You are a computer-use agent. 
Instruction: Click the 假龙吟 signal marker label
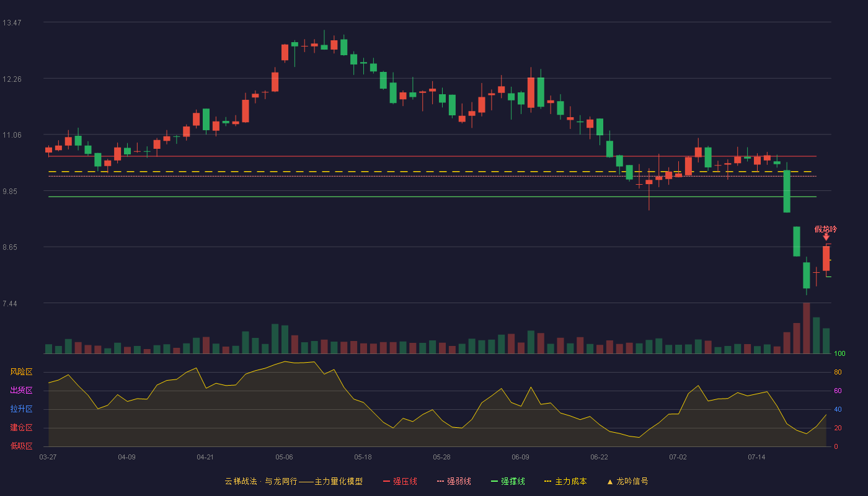[x=826, y=229]
